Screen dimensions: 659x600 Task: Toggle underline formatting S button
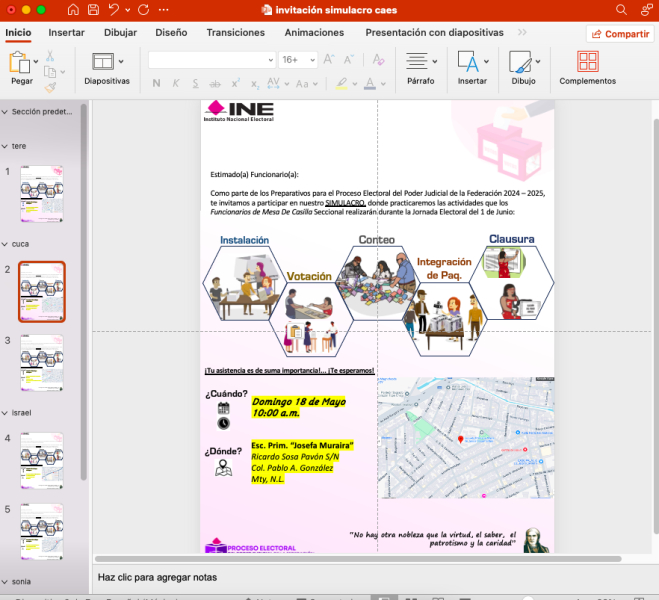pos(194,83)
